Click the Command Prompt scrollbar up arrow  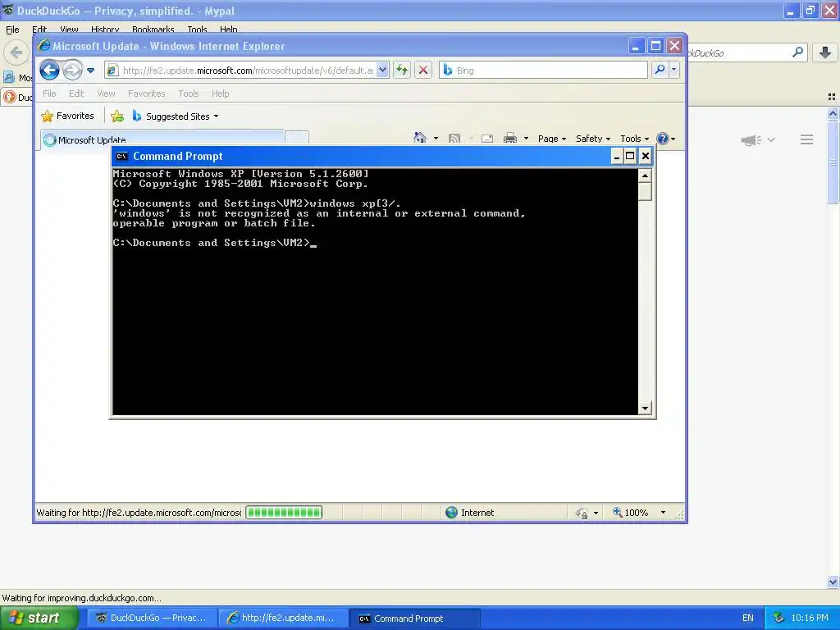[645, 176]
